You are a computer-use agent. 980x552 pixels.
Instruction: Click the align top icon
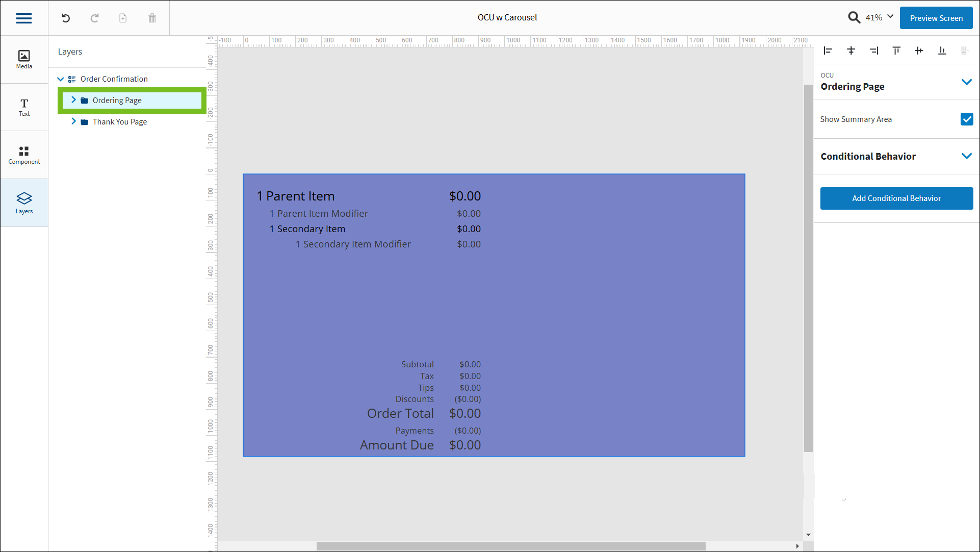[x=896, y=51]
